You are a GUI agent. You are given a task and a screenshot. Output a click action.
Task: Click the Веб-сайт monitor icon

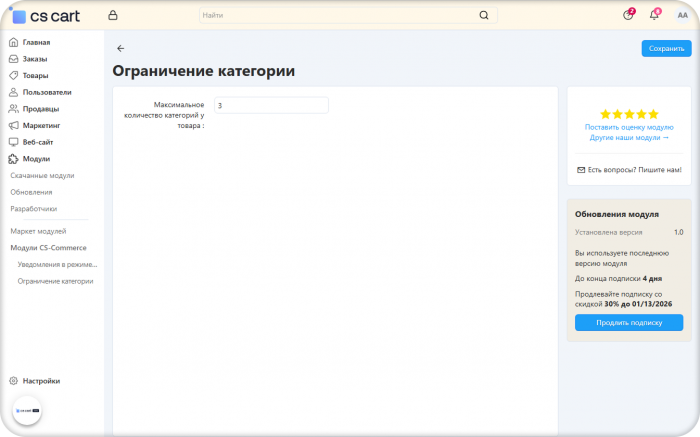tap(13, 142)
